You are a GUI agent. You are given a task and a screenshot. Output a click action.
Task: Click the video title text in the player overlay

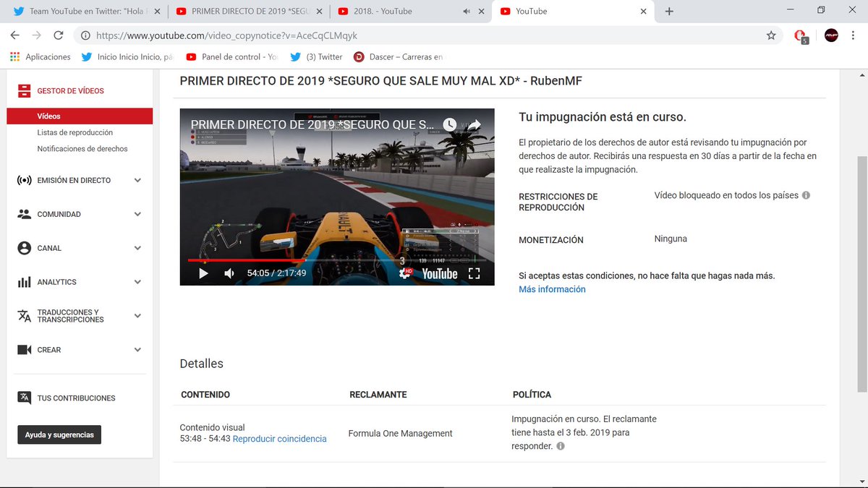(x=313, y=124)
